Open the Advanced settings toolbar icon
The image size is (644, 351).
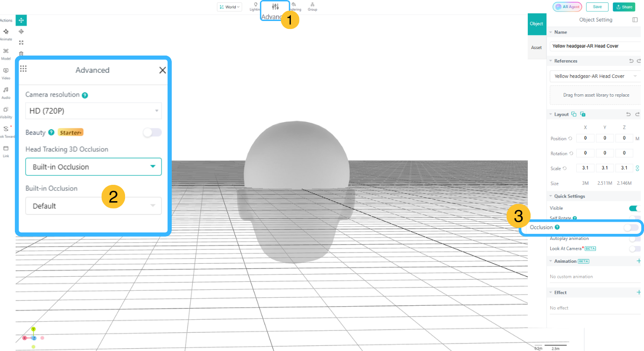[275, 7]
